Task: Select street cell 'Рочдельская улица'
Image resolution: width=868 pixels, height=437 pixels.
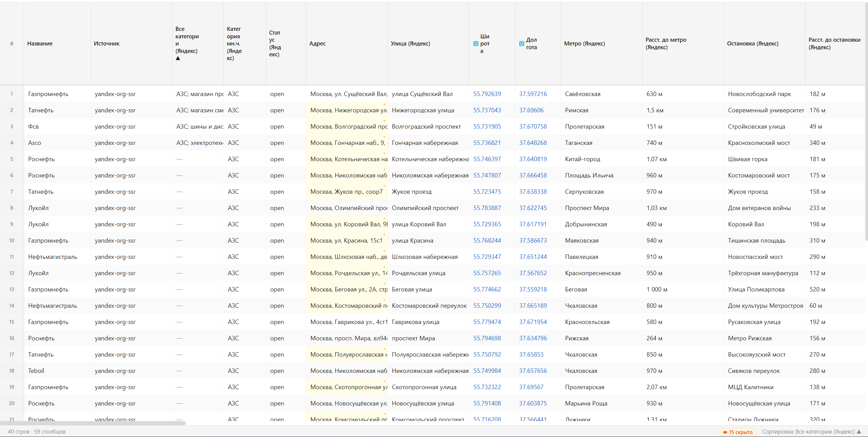Action: 428,273
